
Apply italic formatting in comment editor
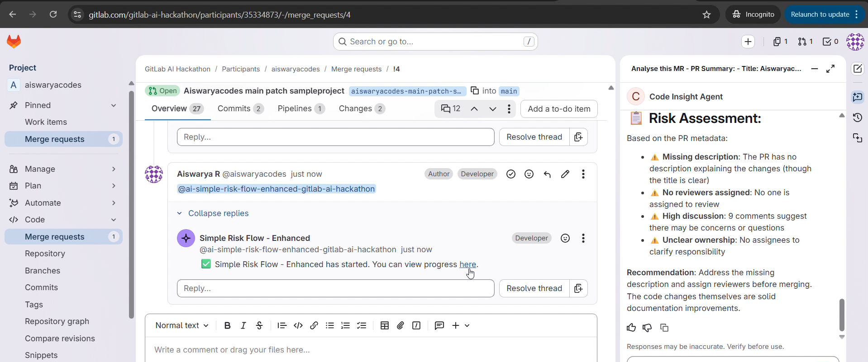coord(243,325)
